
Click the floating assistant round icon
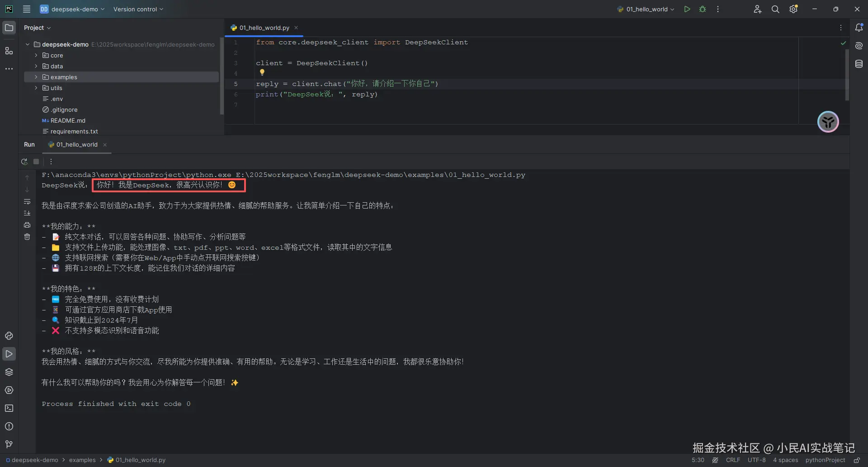(x=828, y=122)
